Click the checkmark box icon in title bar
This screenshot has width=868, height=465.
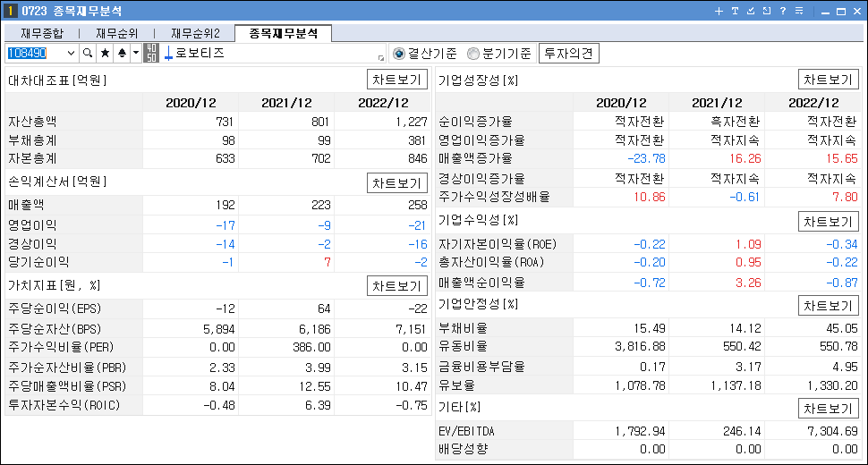(x=751, y=11)
